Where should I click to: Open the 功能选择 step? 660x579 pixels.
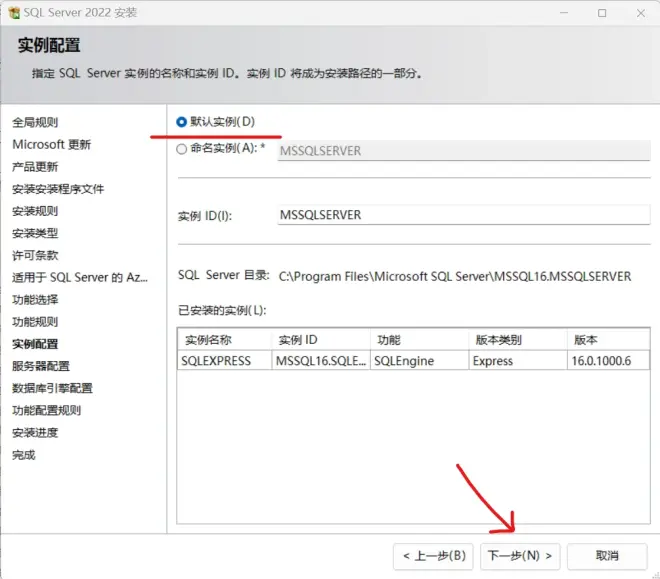tap(35, 300)
